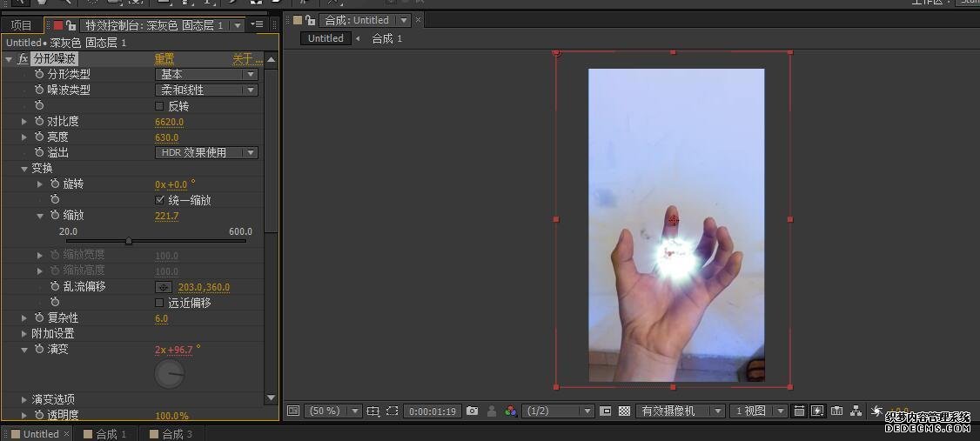Toggle the 对比度 stopwatch keyframe
This screenshot has height=441, width=980.
pyautogui.click(x=39, y=121)
